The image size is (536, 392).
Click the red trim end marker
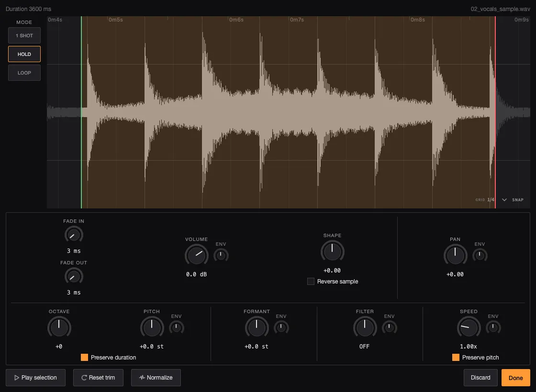[x=495, y=112]
